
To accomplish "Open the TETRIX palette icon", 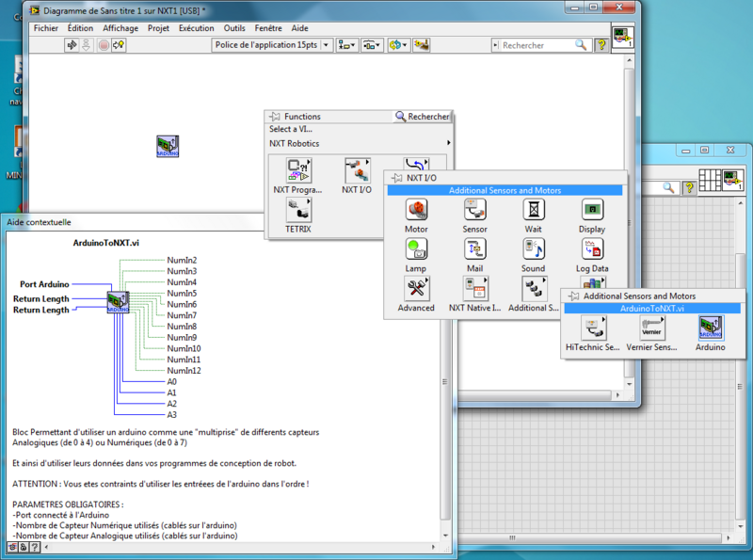I will point(297,211).
